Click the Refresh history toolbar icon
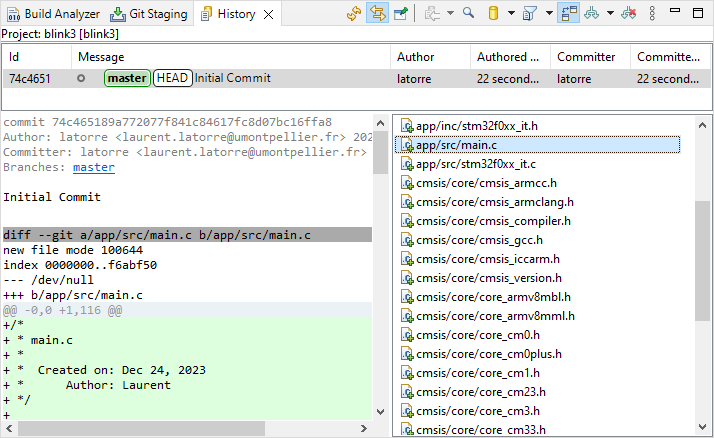The image size is (714, 438). (354, 14)
